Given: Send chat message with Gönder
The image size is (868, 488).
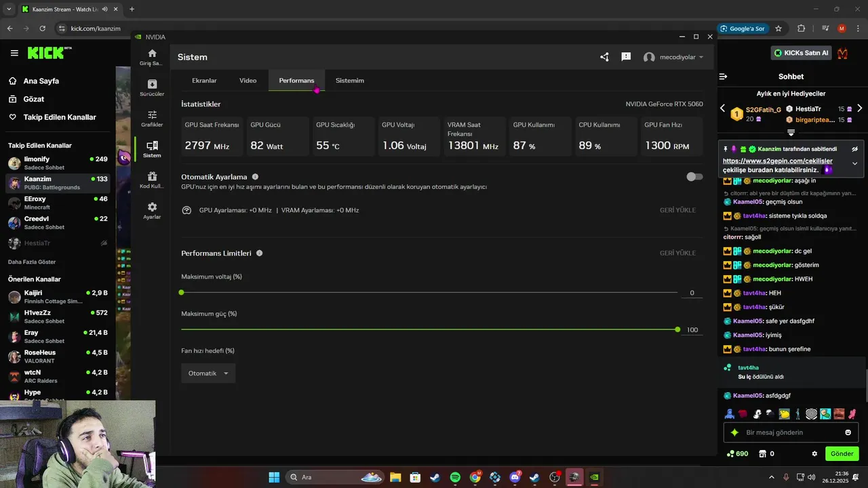Looking at the screenshot, I should [x=842, y=453].
